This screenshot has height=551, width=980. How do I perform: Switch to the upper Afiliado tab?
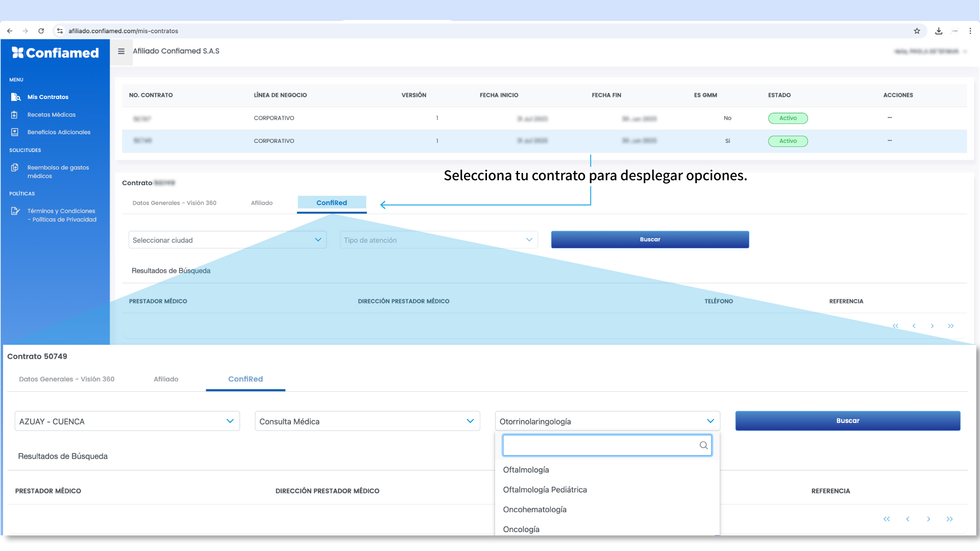tap(262, 203)
